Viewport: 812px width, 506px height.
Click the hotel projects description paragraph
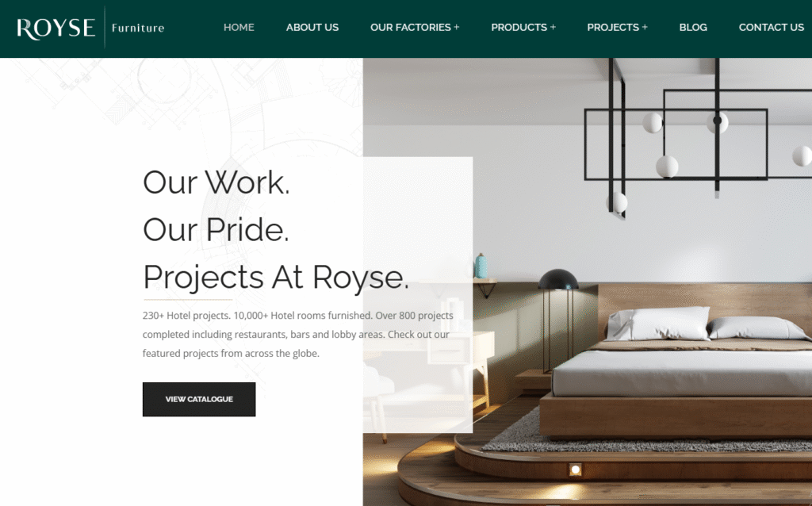point(298,335)
